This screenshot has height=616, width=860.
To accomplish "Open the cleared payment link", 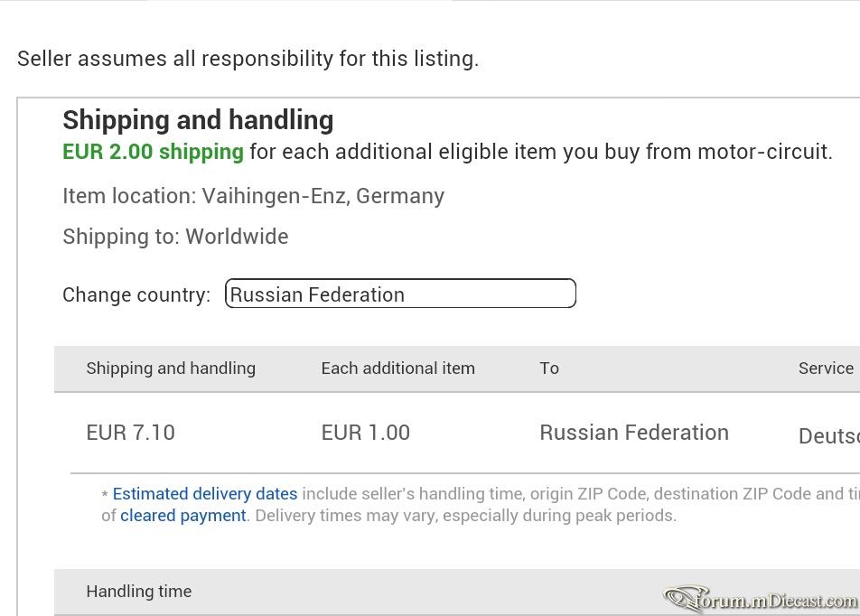I will coord(183,516).
